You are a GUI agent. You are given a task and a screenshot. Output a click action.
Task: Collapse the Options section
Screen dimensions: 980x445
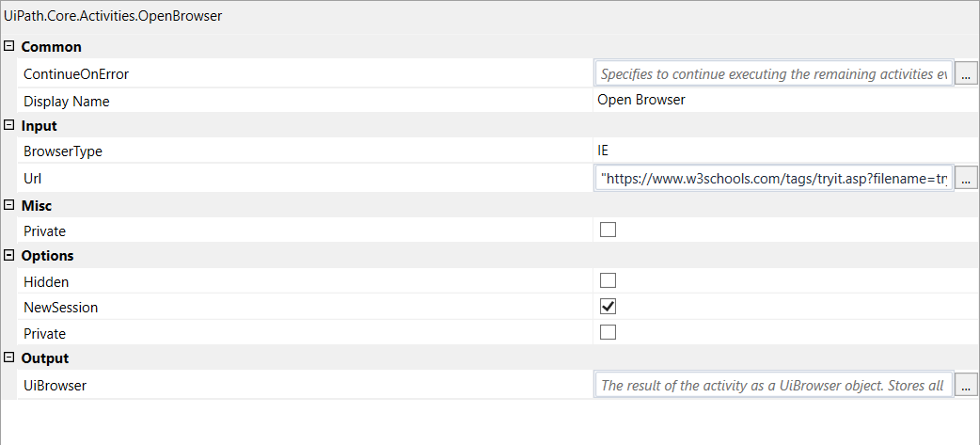(8, 255)
